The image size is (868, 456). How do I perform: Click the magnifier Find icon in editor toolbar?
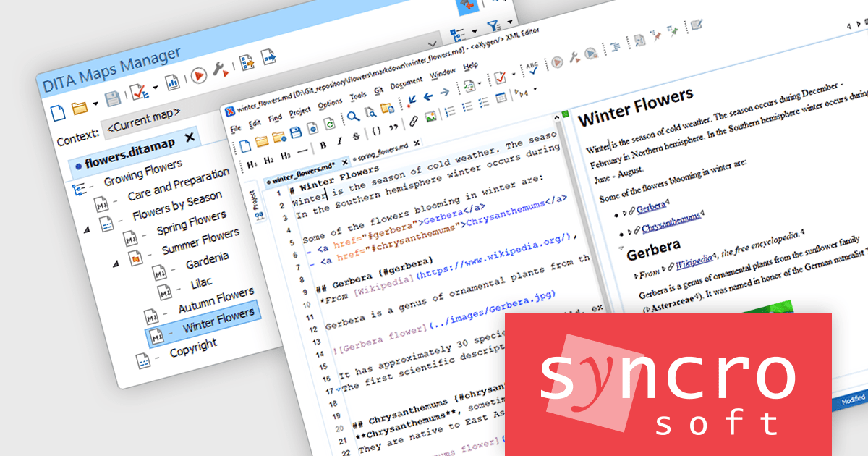point(352,115)
